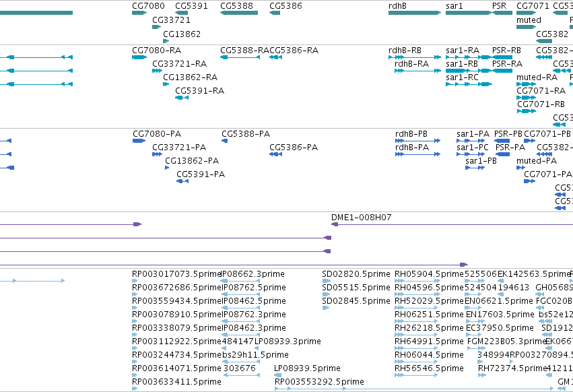Select EST SD05515.5prime

356,288
